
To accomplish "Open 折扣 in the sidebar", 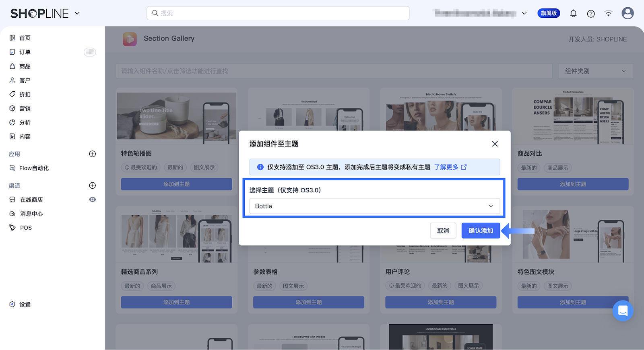I will tap(25, 94).
